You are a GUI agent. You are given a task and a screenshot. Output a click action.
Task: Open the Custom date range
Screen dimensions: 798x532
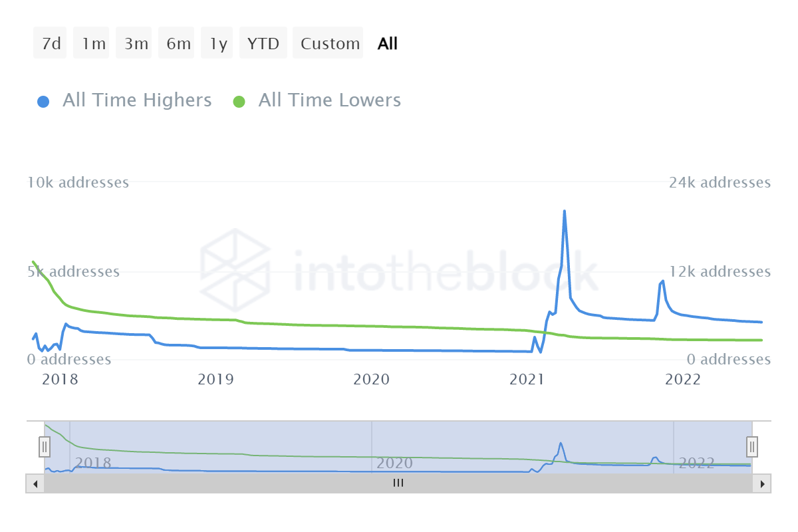pyautogui.click(x=330, y=44)
